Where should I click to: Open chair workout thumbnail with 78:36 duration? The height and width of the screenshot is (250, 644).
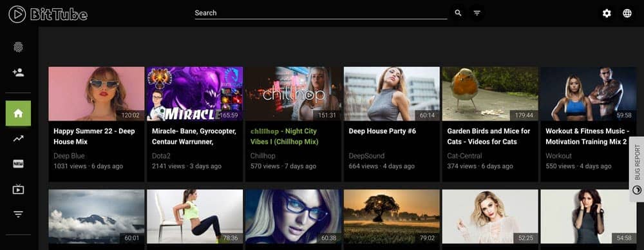[x=194, y=216]
